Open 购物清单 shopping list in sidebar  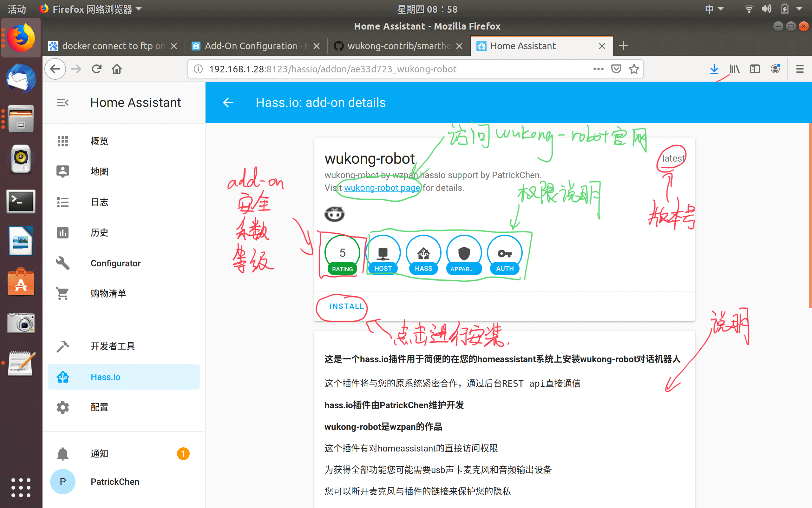coord(123,294)
